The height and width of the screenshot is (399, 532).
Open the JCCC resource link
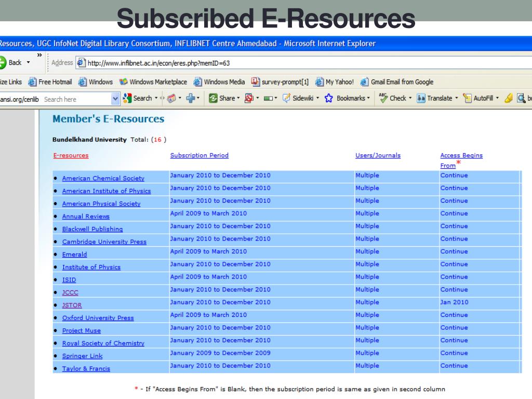tap(70, 292)
